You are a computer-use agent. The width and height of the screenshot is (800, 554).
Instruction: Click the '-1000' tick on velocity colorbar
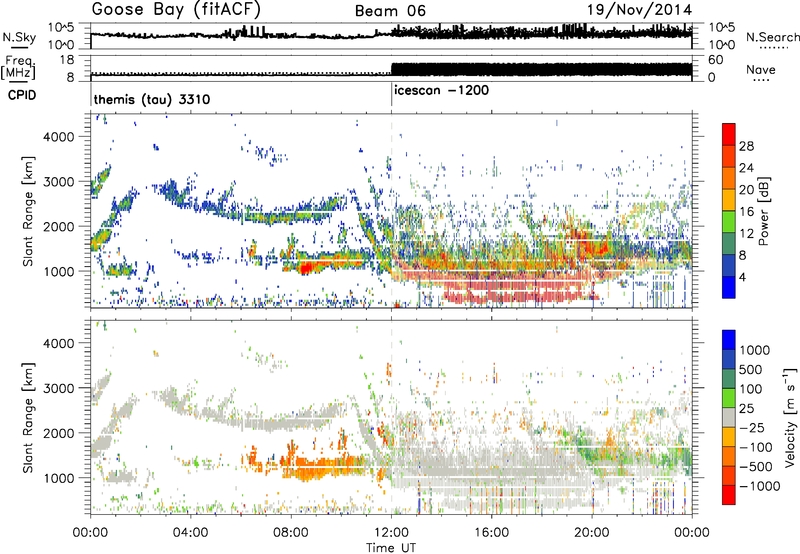[x=759, y=486]
